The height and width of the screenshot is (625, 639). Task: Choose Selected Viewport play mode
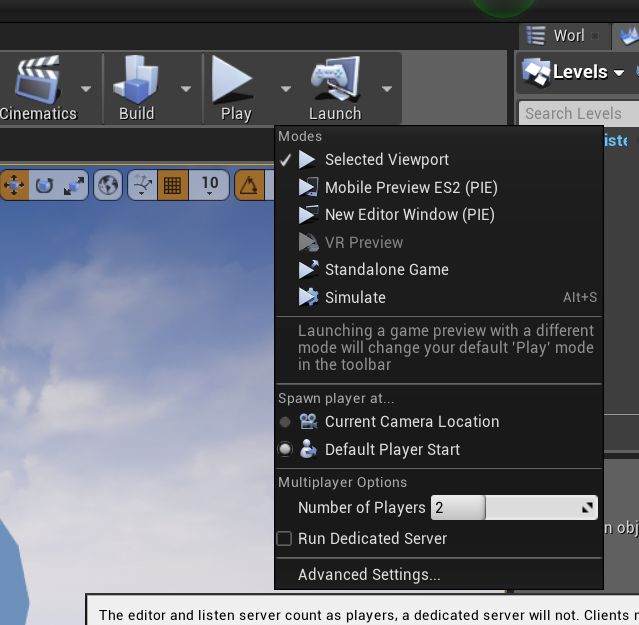point(439,159)
